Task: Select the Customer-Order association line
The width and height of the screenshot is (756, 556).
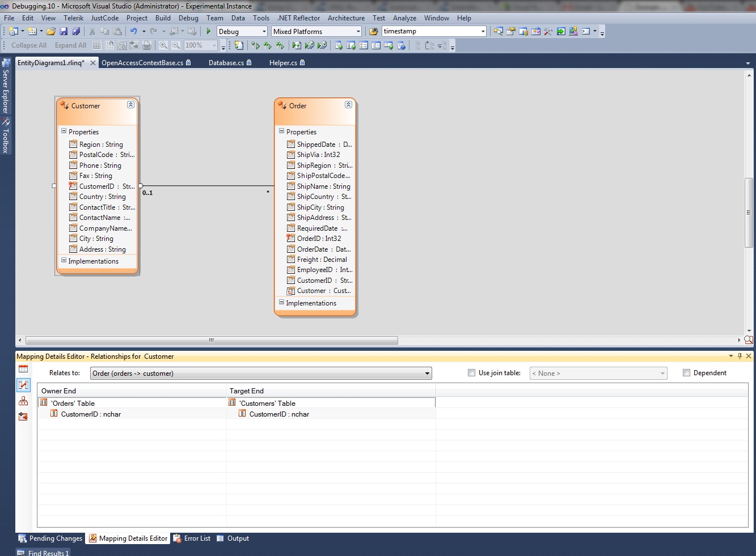Action: coord(208,185)
